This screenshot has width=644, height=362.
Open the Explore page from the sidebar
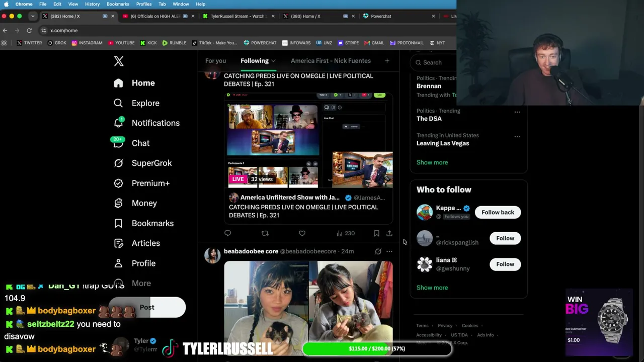[x=136, y=103]
